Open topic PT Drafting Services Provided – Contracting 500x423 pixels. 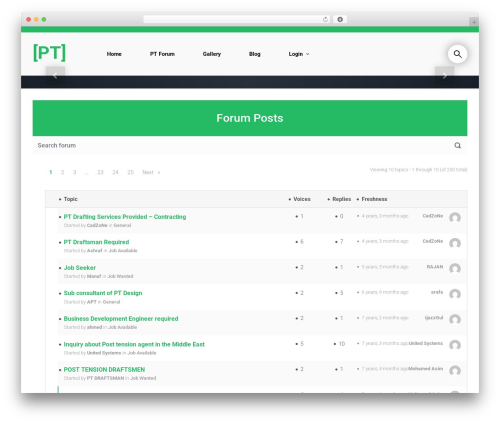[125, 217]
